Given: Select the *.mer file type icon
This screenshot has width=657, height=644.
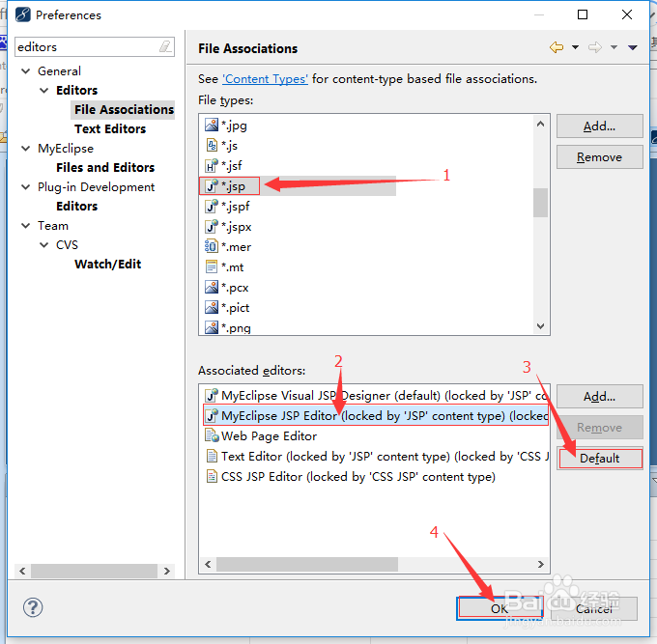Looking at the screenshot, I should point(212,246).
